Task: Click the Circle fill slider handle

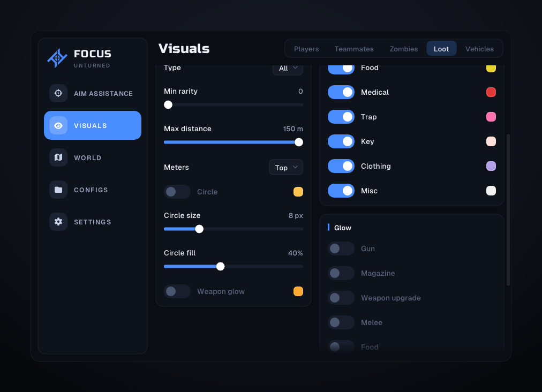Action: coord(221,267)
